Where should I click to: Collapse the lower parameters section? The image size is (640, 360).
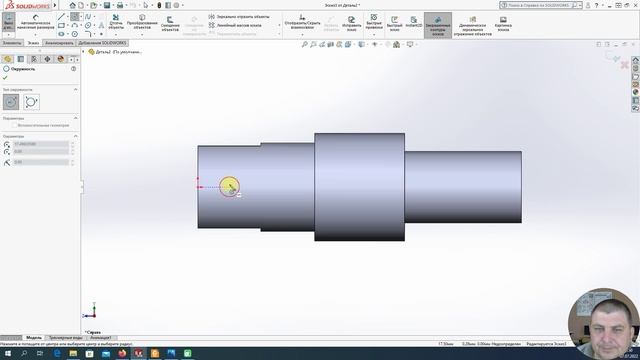[x=76, y=136]
